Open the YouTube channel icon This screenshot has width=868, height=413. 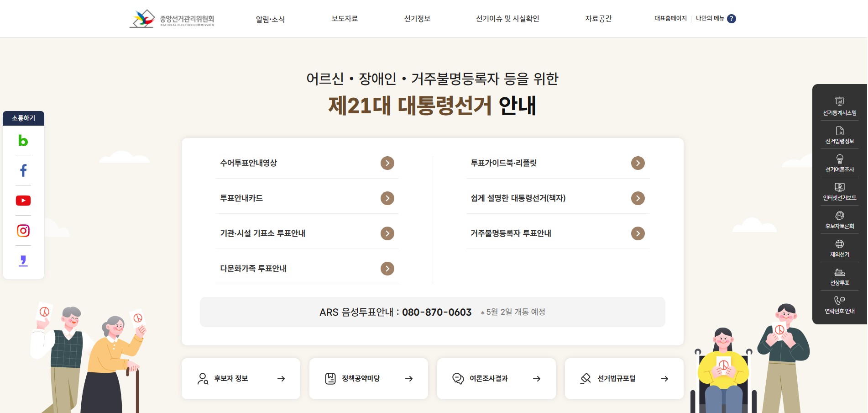pyautogui.click(x=23, y=201)
